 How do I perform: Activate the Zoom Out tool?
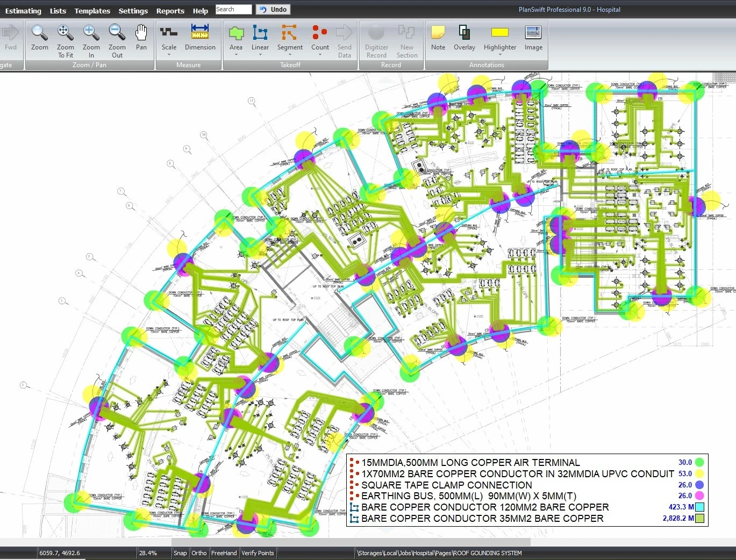click(x=117, y=41)
